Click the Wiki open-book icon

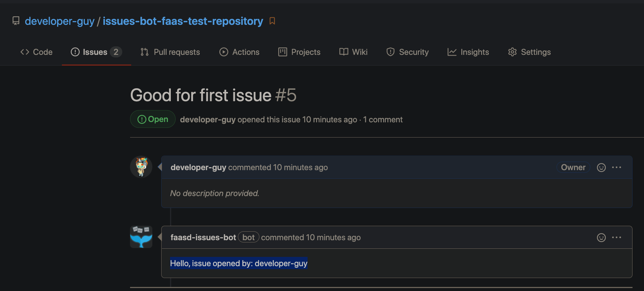344,52
